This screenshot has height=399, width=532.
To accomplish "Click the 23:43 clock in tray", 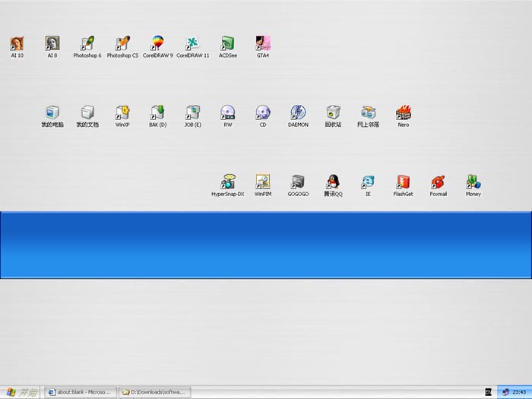I will [x=519, y=392].
